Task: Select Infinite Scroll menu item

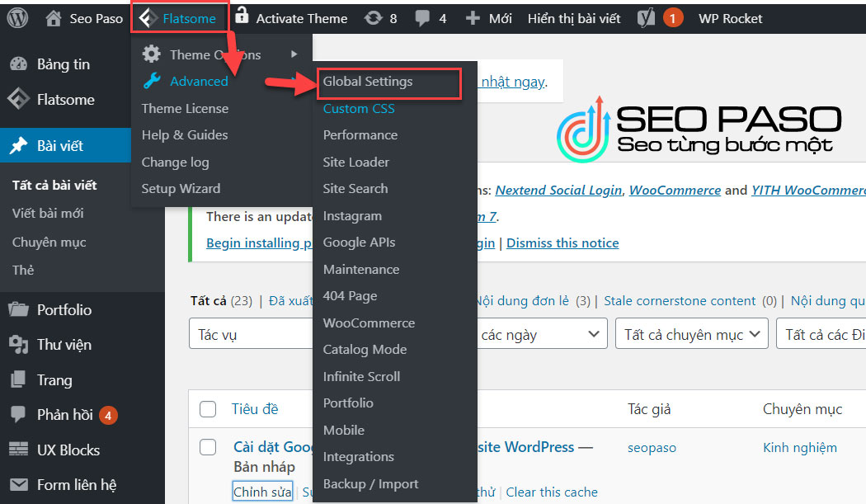Action: (x=362, y=376)
